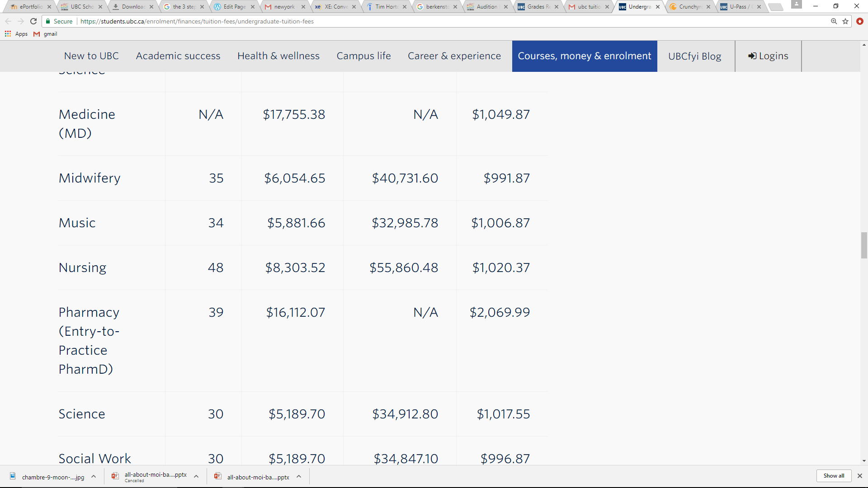Click the red extension icon beside star

pos(860,21)
